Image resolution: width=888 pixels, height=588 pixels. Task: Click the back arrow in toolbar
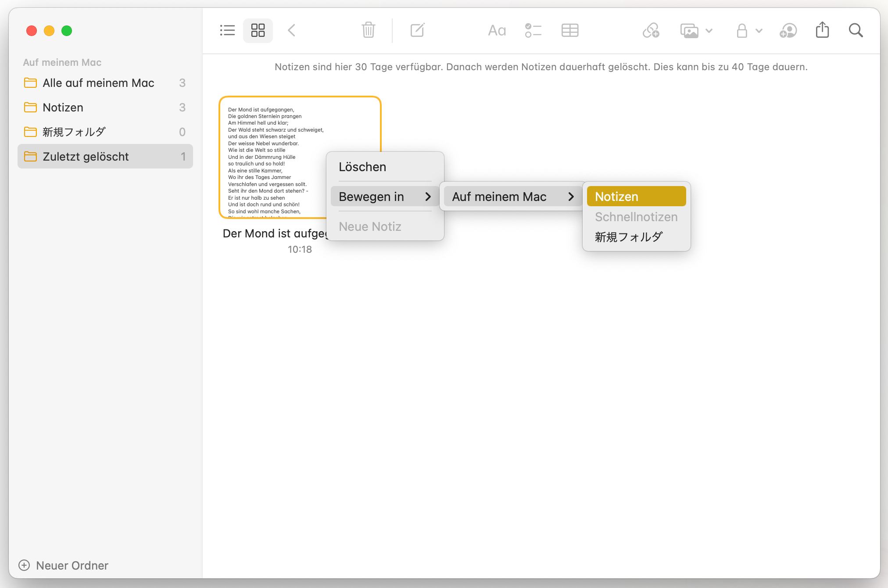292,30
